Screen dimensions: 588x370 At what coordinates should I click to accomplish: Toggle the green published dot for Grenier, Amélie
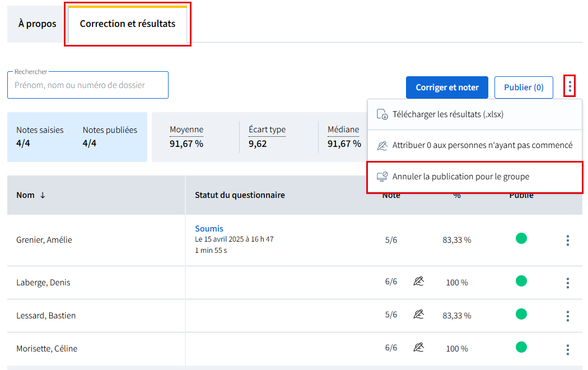(521, 239)
